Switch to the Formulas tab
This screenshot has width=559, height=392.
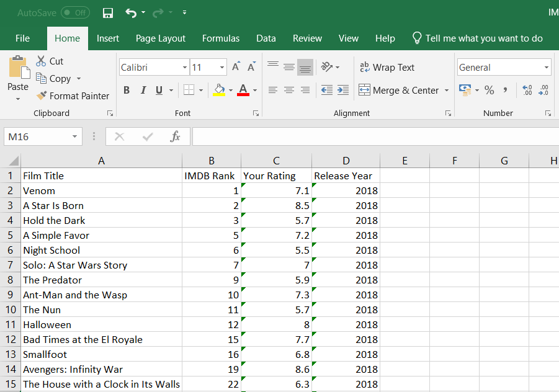(x=221, y=38)
